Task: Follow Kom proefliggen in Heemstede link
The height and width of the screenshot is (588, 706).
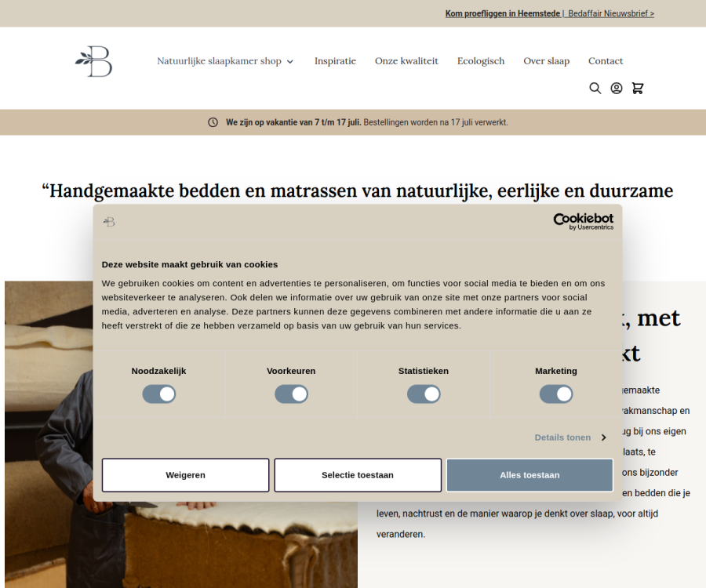Action: (503, 13)
